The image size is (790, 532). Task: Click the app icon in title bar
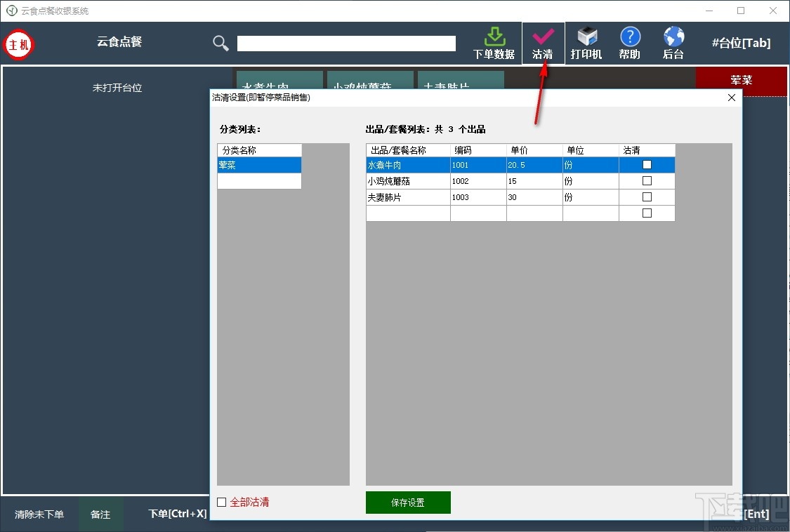(x=12, y=11)
